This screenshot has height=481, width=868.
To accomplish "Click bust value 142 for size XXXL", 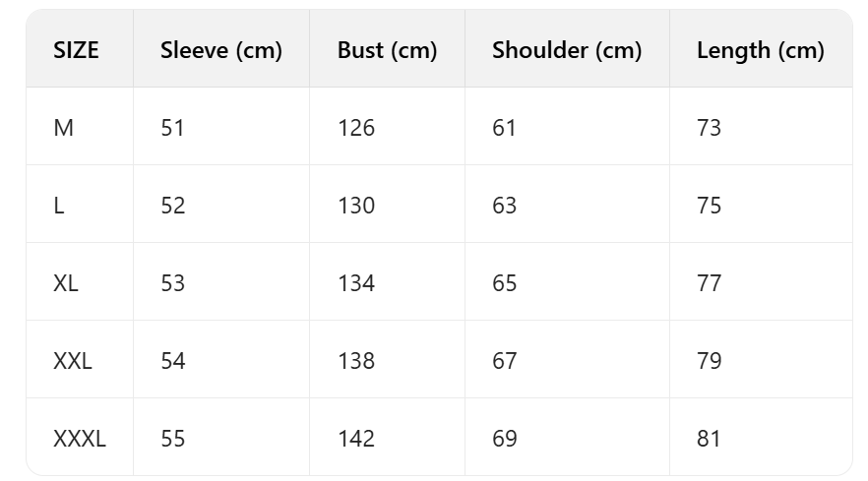I will click(355, 439).
